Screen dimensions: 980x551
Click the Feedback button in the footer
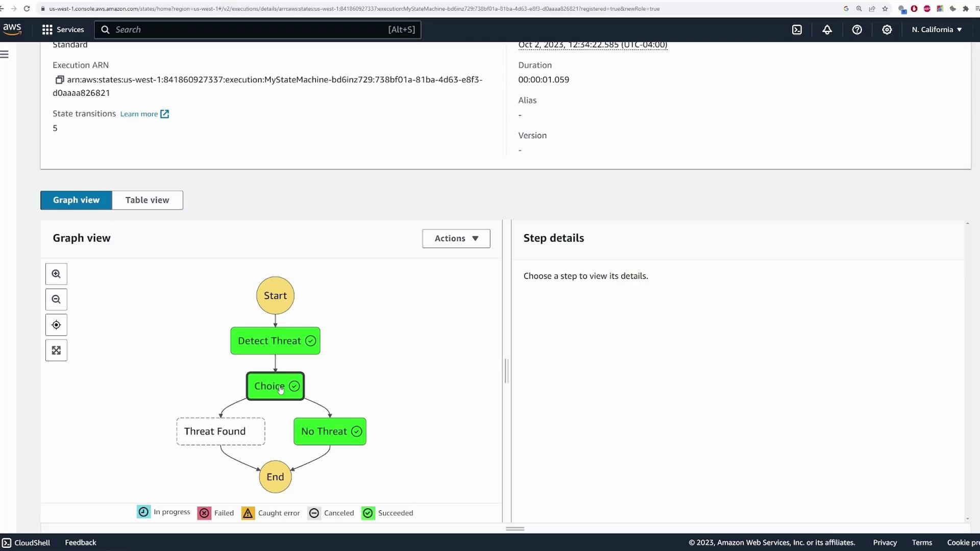(81, 542)
